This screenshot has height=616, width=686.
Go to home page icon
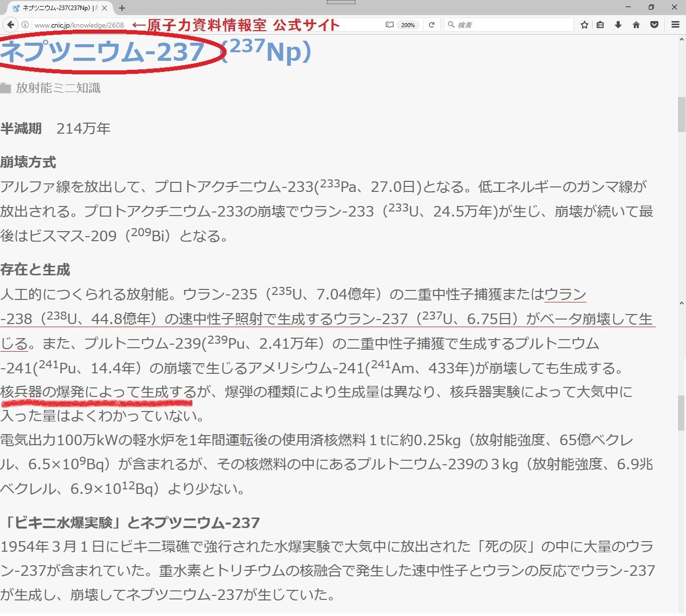click(636, 25)
